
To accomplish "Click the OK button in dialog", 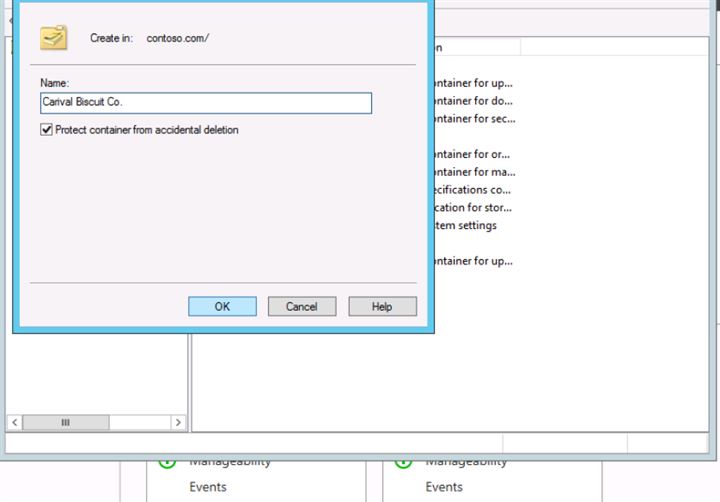I will (x=222, y=306).
